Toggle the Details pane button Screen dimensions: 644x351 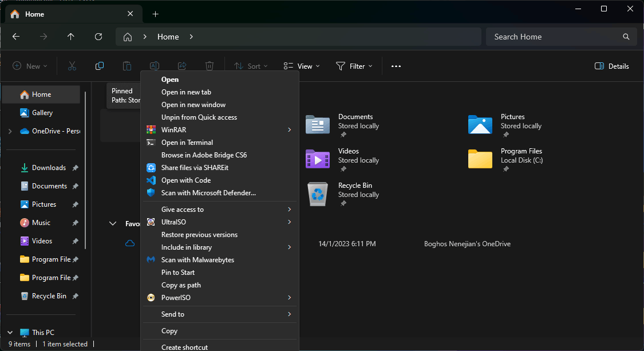pyautogui.click(x=612, y=66)
